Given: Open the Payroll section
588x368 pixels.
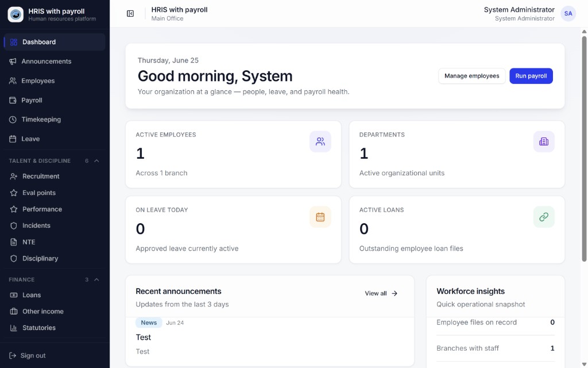Looking at the screenshot, I should [x=55, y=100].
